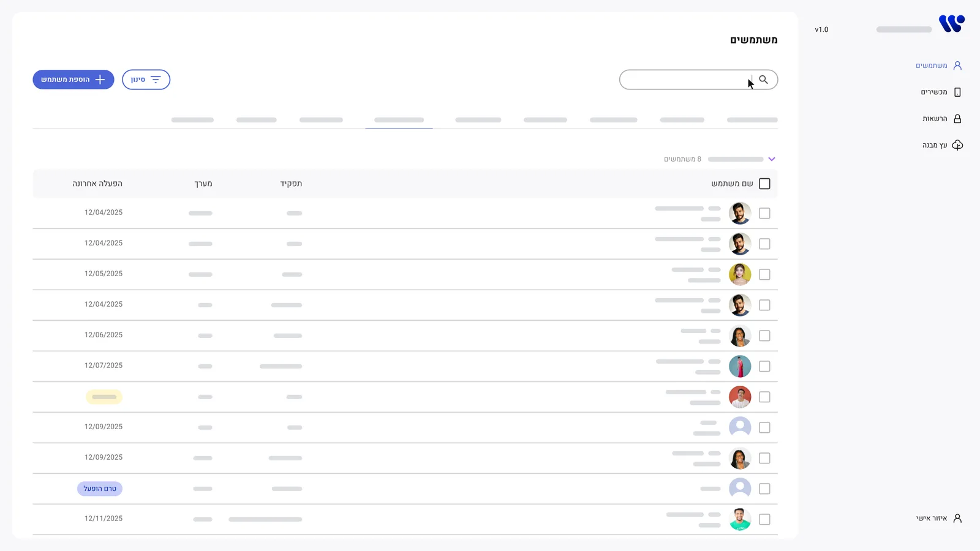The width and height of the screenshot is (980, 551).
Task: Click the 12/07/2025 date cell
Action: click(x=104, y=365)
